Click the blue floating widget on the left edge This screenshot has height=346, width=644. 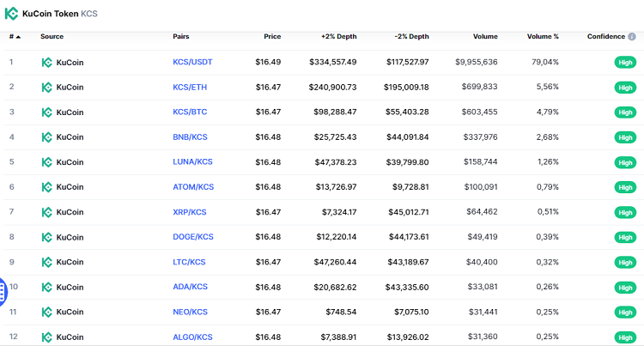tap(3, 292)
